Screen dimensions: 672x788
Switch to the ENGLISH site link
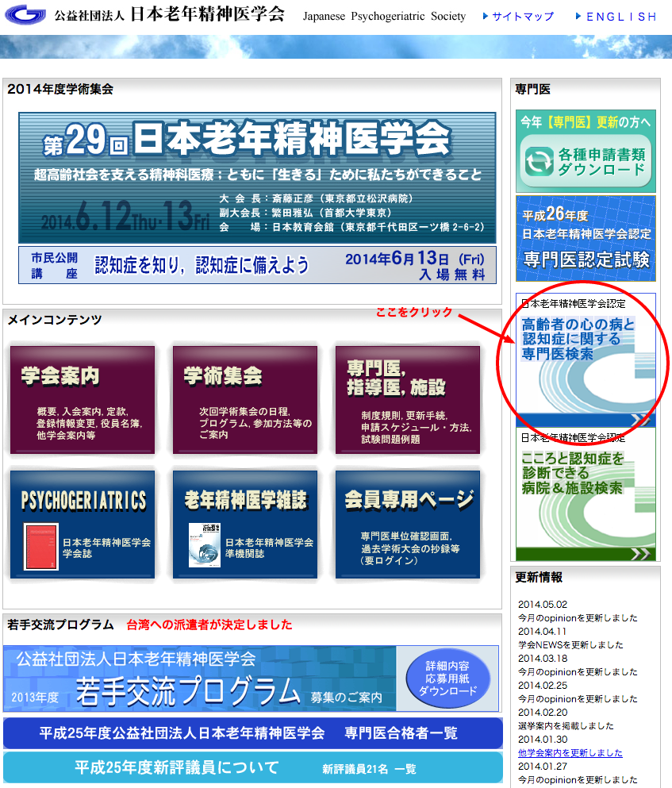[x=621, y=17]
